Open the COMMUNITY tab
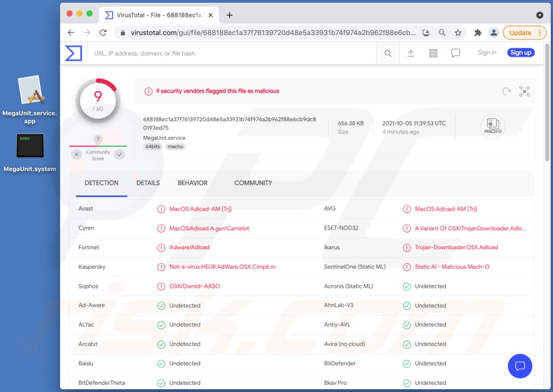Image resolution: width=553 pixels, height=392 pixels. pos(253,183)
